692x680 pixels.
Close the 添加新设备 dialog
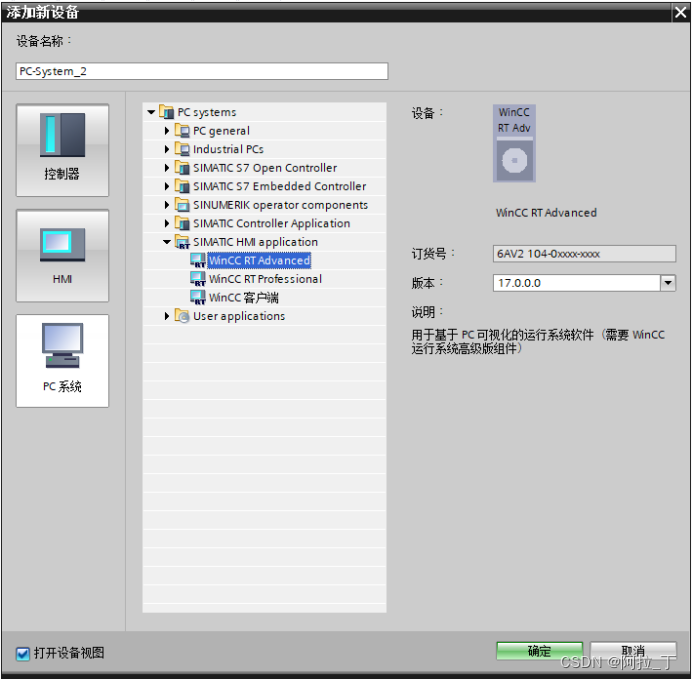(x=680, y=12)
